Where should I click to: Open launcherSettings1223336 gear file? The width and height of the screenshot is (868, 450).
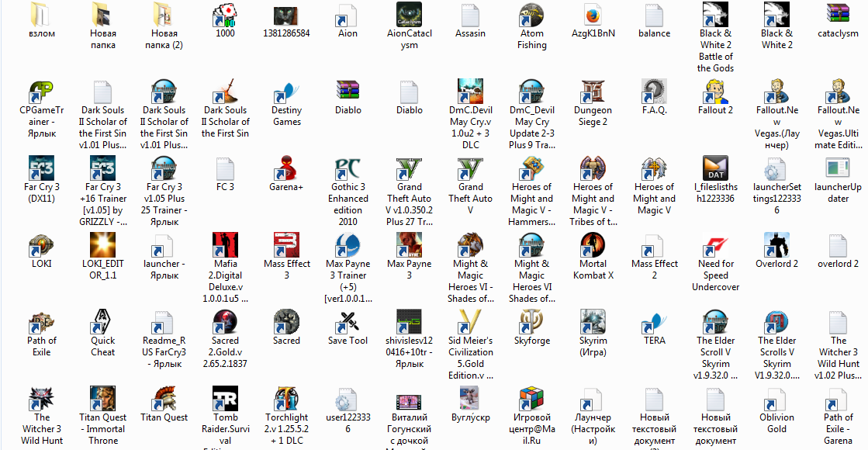tap(776, 168)
